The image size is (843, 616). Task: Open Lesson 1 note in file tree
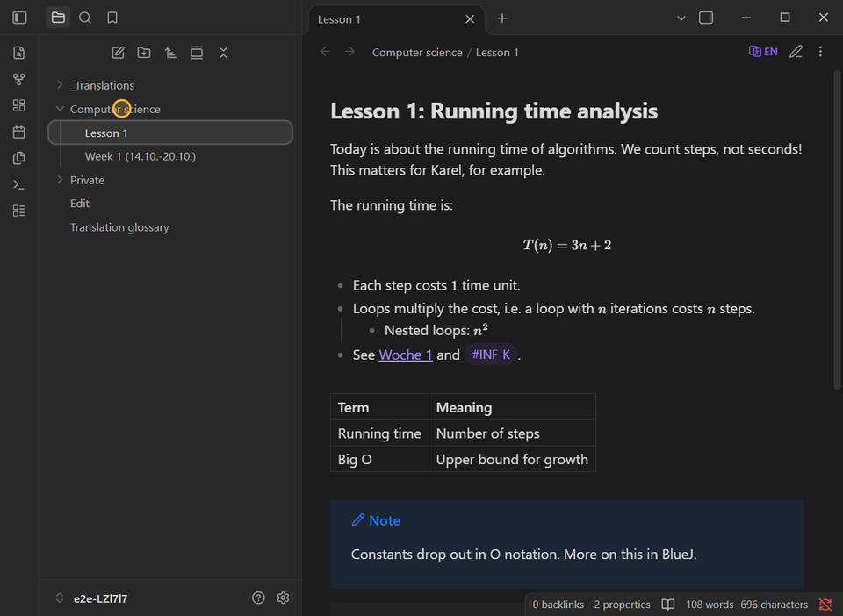pos(169,133)
